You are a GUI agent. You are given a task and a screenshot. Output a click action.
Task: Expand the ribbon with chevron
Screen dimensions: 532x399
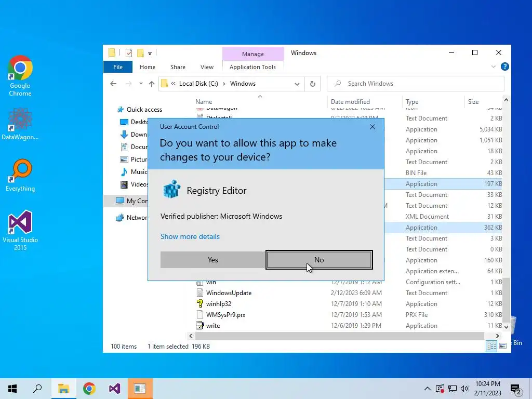coord(494,66)
